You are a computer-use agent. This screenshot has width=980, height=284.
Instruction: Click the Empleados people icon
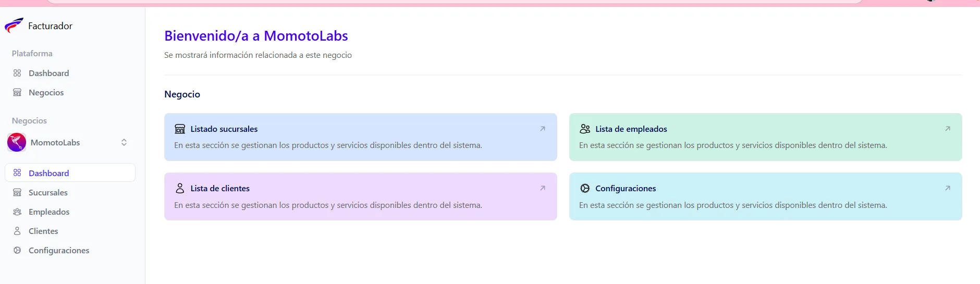click(17, 212)
